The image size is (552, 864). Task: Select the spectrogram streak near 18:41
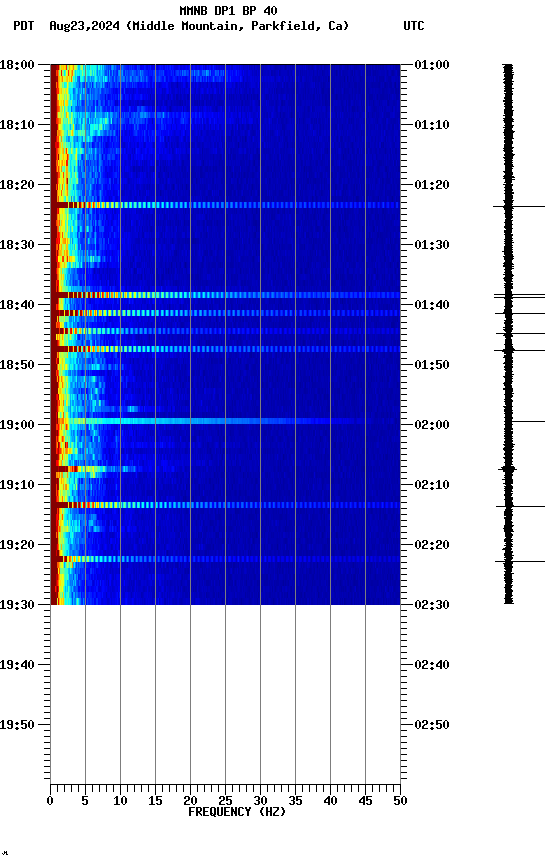[x=225, y=313]
